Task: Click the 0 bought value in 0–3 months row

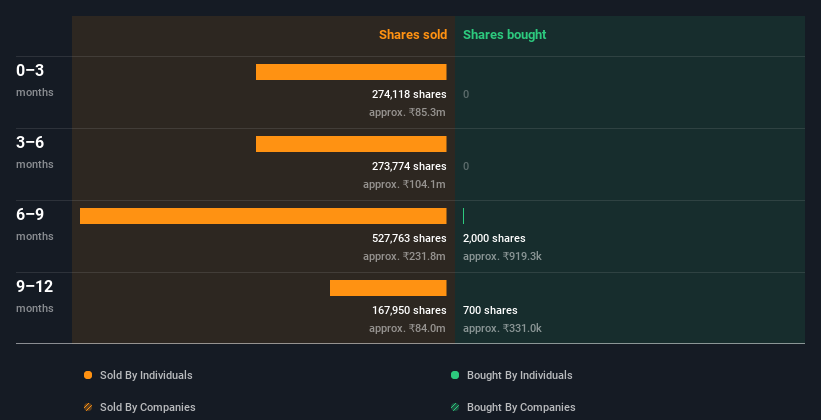Action: (x=466, y=94)
